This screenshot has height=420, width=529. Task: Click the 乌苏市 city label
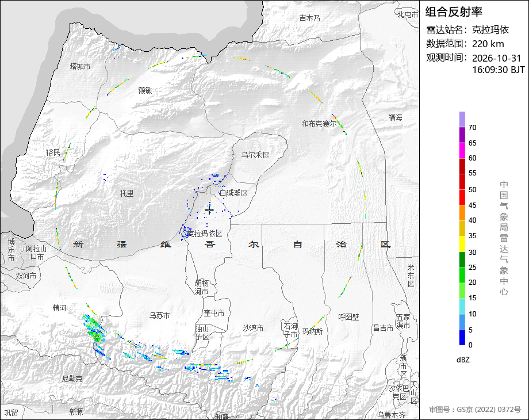159,315
